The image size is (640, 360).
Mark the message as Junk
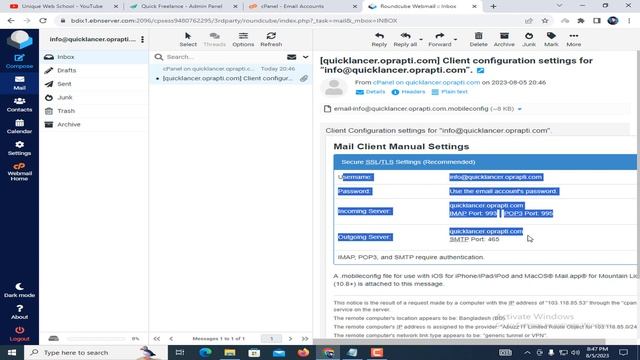529,40
